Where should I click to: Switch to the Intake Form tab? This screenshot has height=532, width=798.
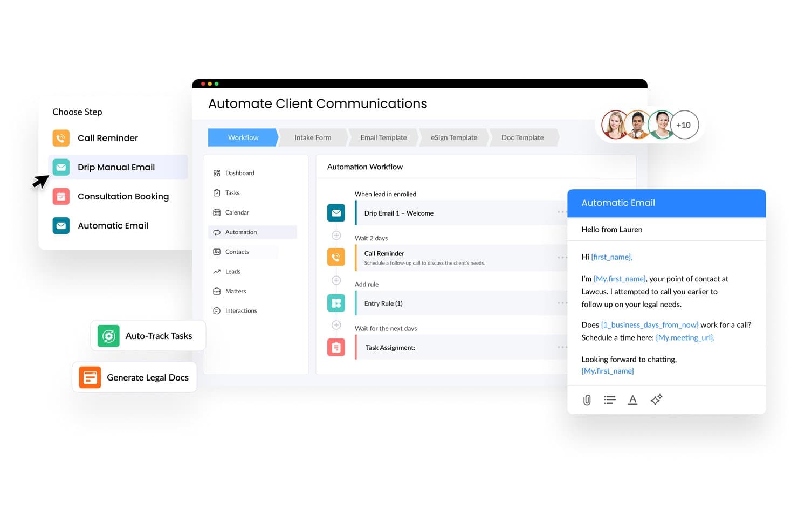313,137
